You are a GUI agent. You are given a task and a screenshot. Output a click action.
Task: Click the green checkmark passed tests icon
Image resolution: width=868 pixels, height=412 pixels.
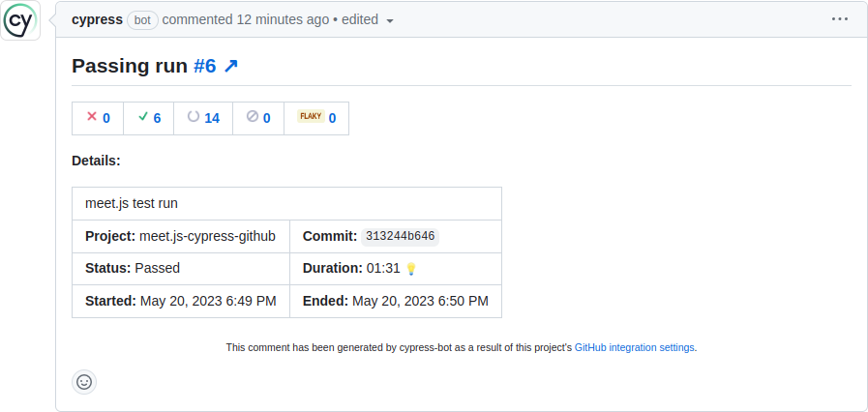[x=143, y=116]
